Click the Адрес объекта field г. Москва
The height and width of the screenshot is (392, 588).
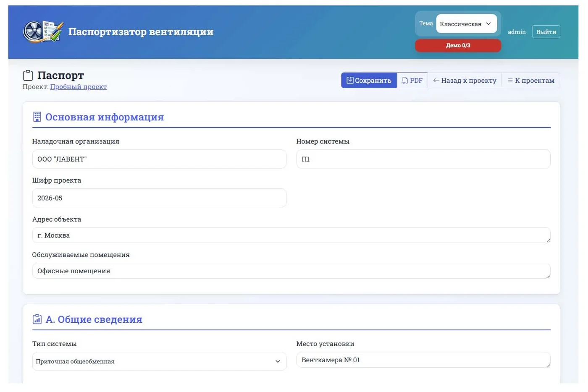point(291,235)
